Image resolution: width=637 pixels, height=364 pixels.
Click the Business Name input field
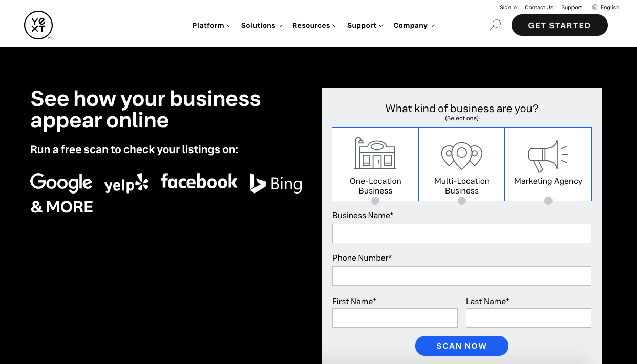pos(461,233)
